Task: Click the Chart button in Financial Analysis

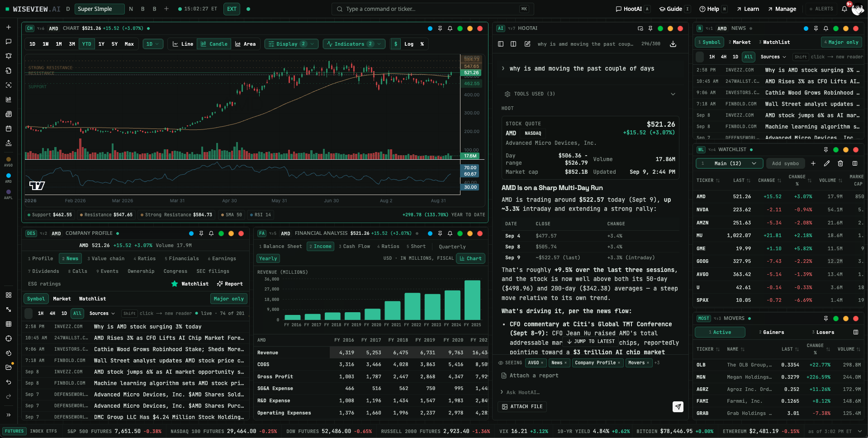Action: click(470, 258)
